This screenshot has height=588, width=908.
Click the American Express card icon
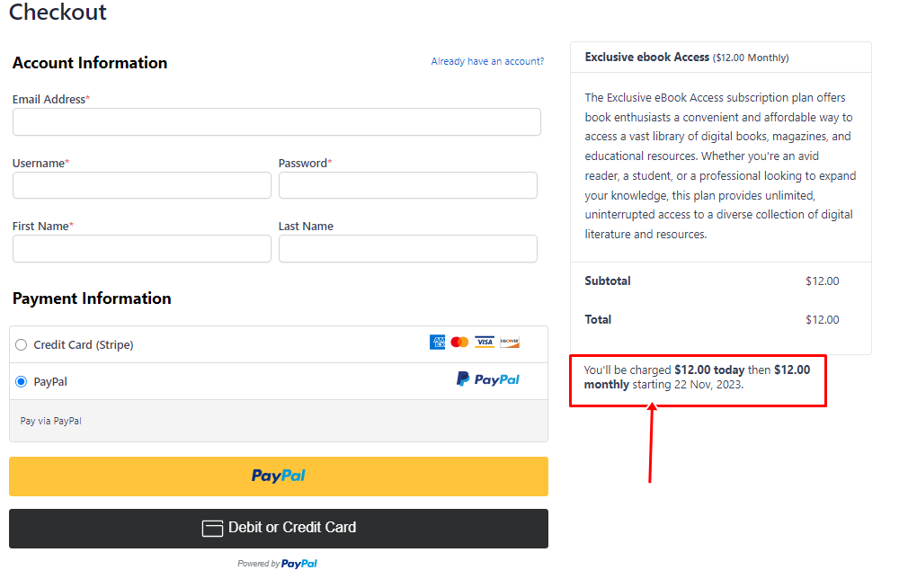pos(437,343)
